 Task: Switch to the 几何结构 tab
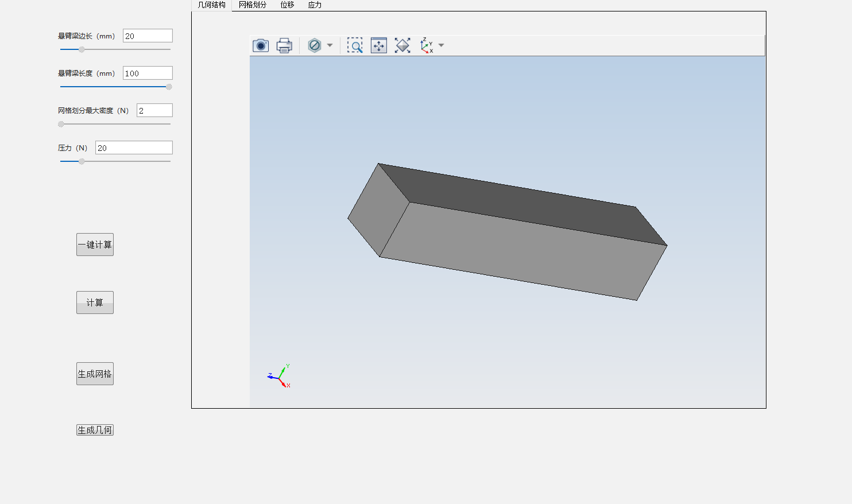212,5
